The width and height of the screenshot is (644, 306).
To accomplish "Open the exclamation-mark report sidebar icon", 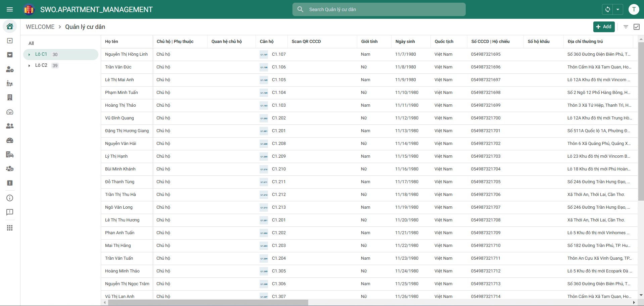I will point(10,183).
